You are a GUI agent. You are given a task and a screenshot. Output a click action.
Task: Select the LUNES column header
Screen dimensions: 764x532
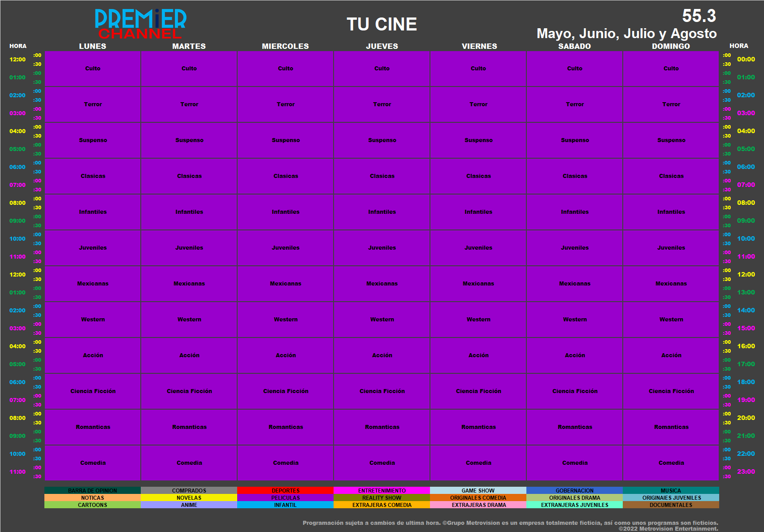click(x=93, y=46)
